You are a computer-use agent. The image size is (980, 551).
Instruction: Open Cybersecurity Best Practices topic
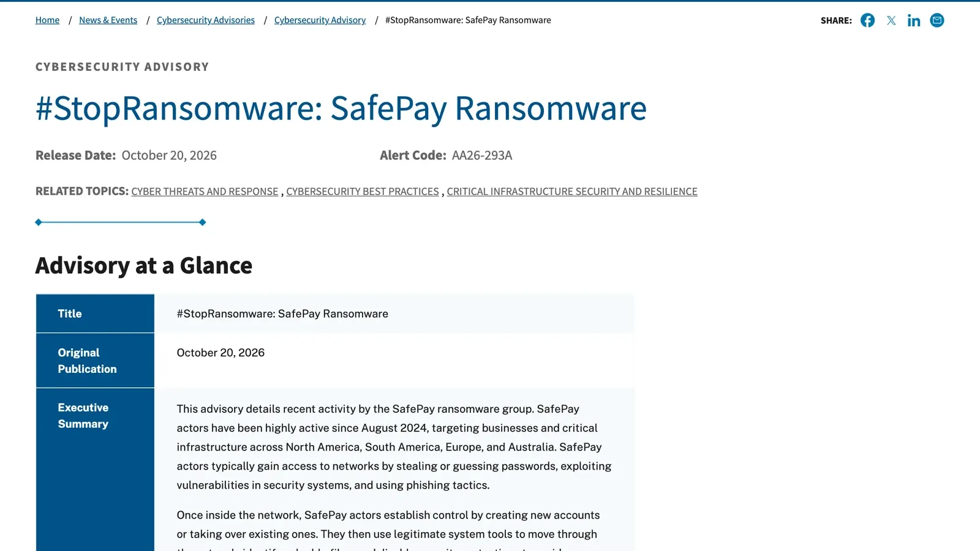(363, 192)
